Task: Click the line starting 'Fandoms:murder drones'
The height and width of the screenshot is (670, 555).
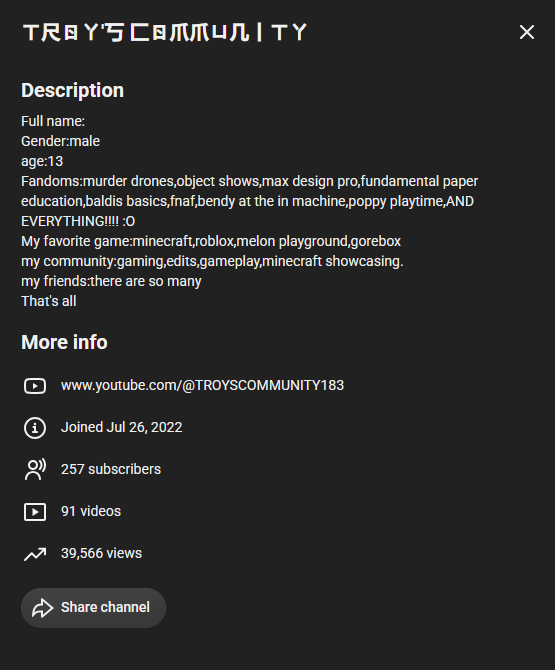Action: pos(250,181)
